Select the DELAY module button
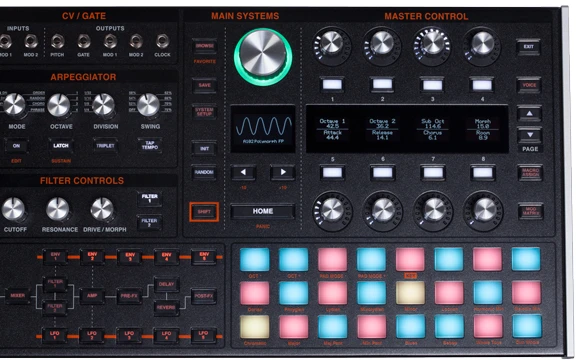Image resolution: width=576 pixels, height=360 pixels. click(x=166, y=284)
